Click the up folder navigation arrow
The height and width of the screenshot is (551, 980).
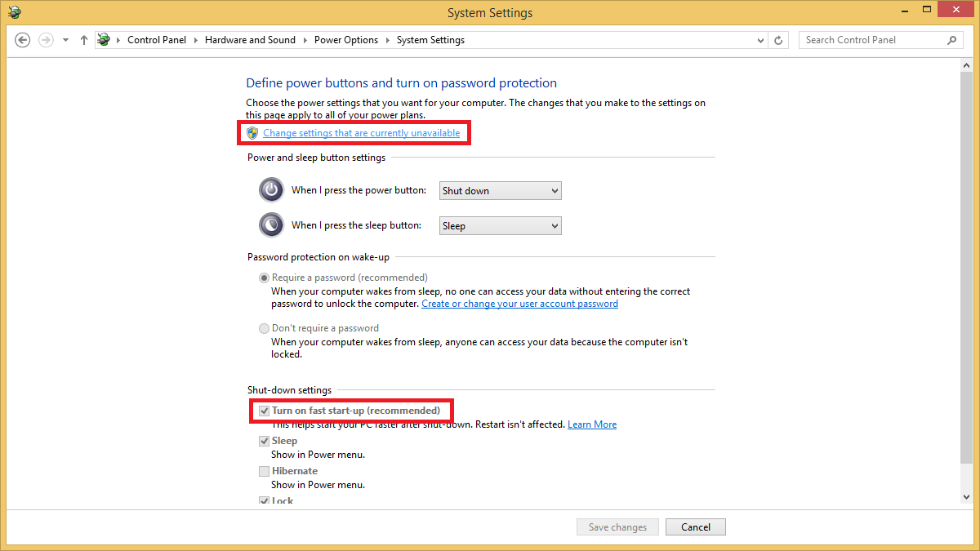pyautogui.click(x=83, y=39)
